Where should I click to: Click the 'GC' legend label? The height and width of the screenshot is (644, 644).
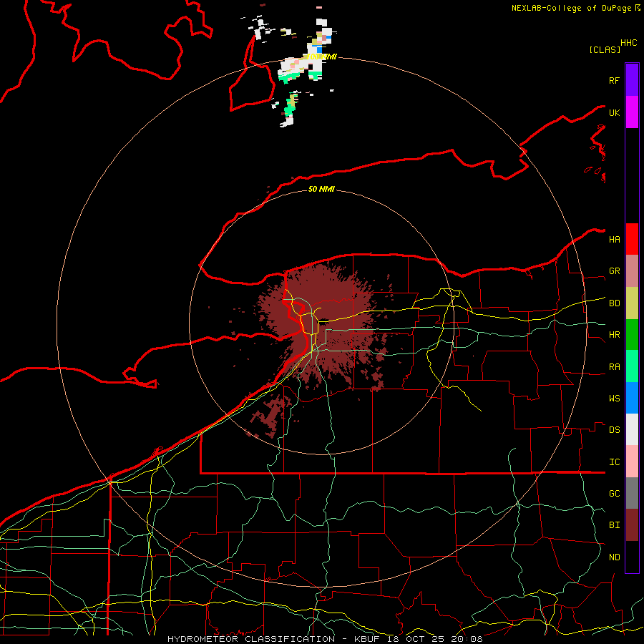(x=614, y=494)
